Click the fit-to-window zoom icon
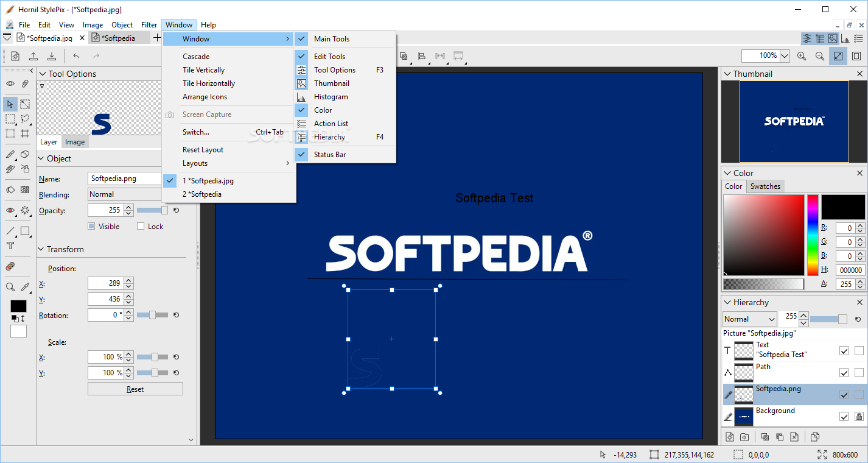Image resolution: width=868 pixels, height=463 pixels. click(838, 56)
